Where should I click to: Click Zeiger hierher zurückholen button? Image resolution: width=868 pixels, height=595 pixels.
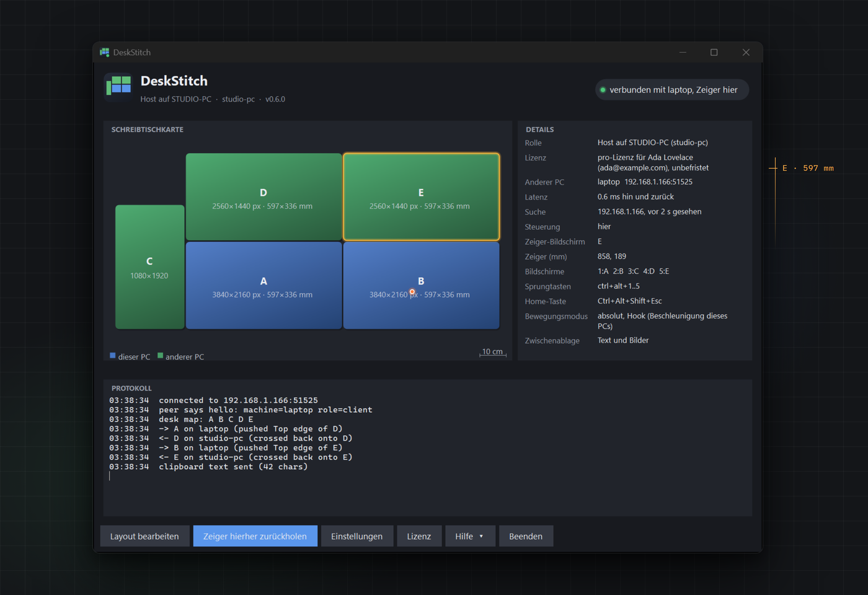255,536
